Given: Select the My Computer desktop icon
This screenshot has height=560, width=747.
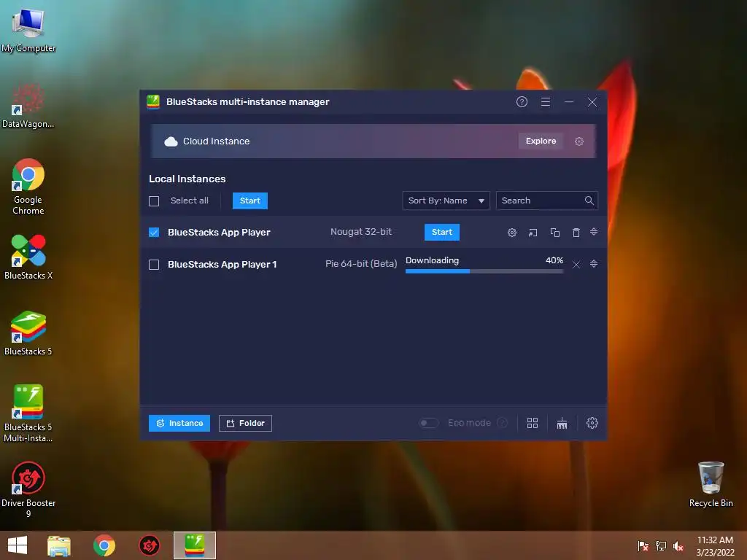Looking at the screenshot, I should tap(28, 30).
